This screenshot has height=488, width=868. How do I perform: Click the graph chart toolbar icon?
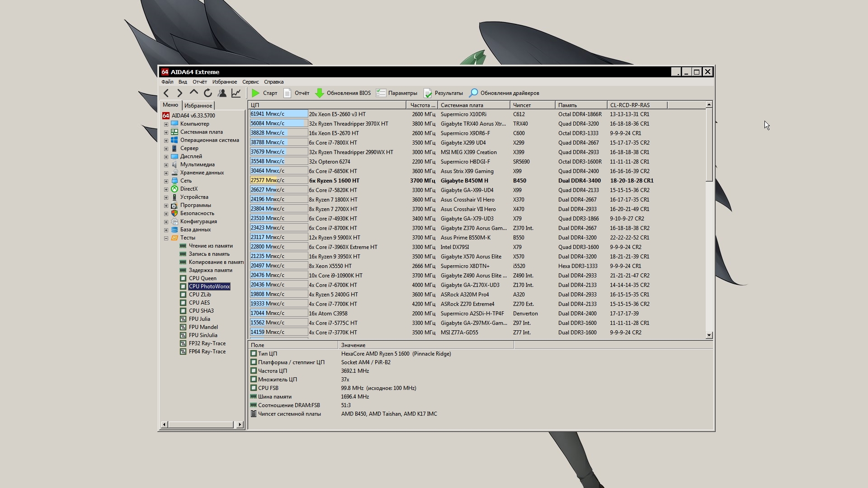[236, 93]
